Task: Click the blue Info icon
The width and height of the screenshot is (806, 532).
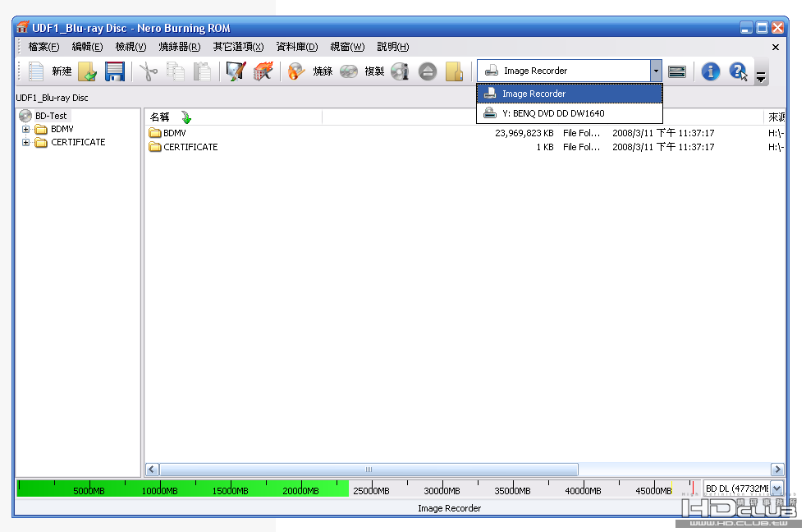Action: pos(711,71)
